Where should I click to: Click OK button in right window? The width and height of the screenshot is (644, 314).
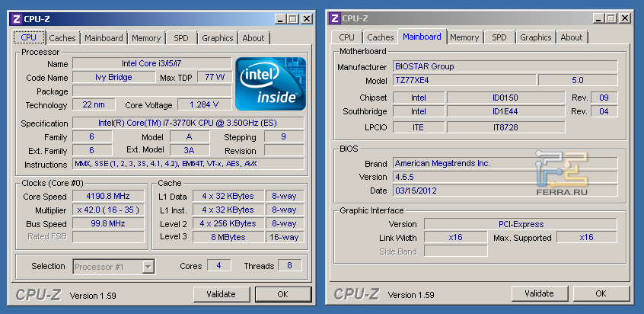pos(601,293)
